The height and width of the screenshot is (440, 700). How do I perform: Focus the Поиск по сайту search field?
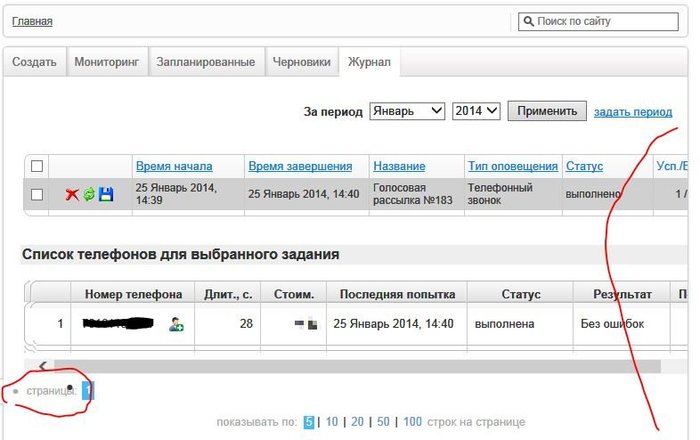coord(598,21)
